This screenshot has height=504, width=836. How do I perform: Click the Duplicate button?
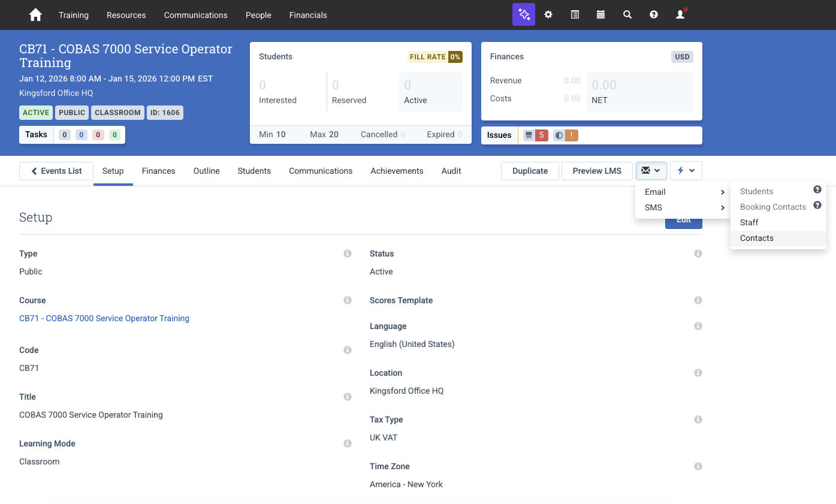pos(530,171)
